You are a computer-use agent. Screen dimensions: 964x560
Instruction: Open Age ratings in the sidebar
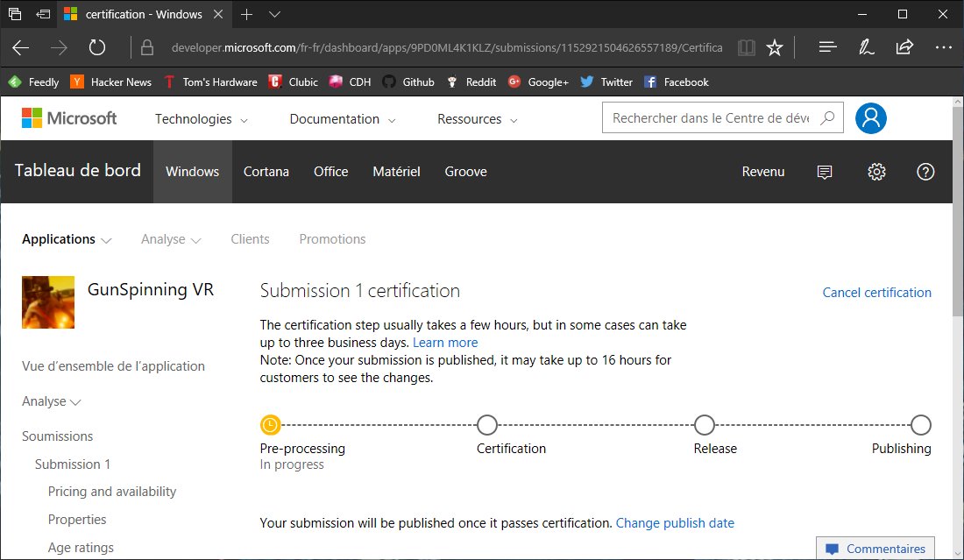point(81,547)
